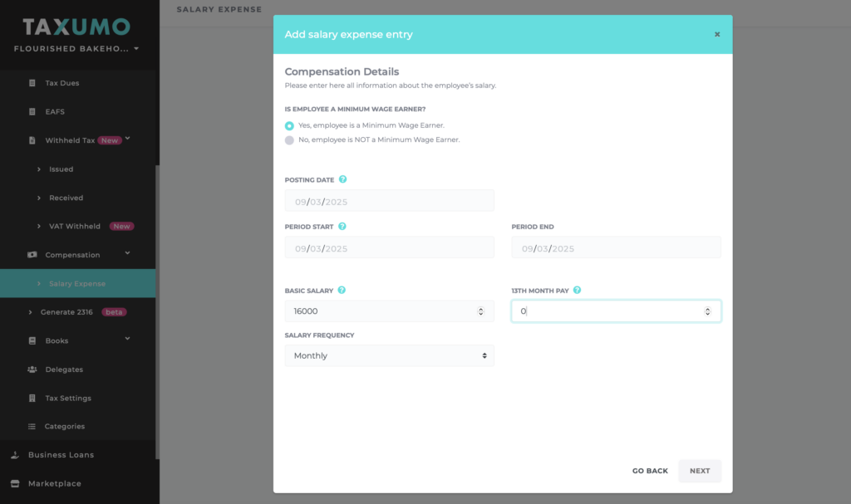The image size is (851, 504).
Task: Click the Marketplace store icon
Action: [15, 483]
